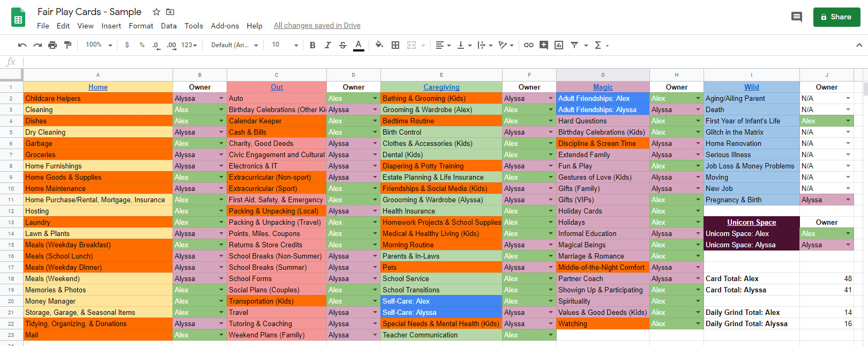Click the Insert chart icon

(x=559, y=45)
